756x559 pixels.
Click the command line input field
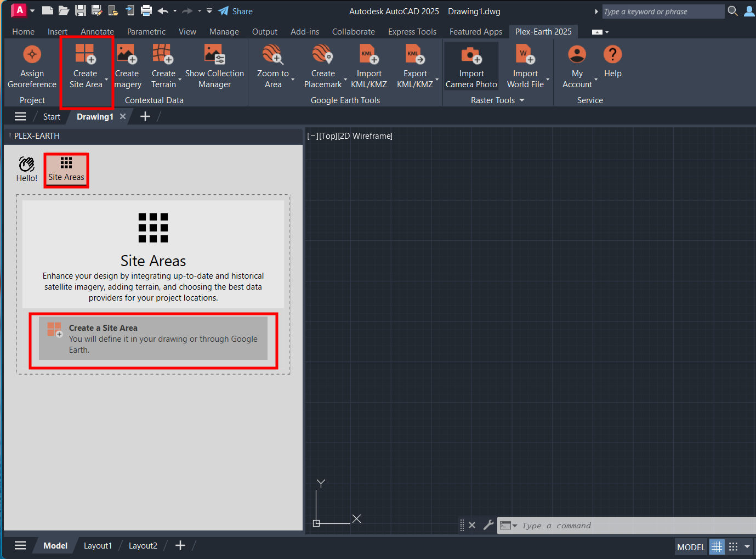[636, 526]
